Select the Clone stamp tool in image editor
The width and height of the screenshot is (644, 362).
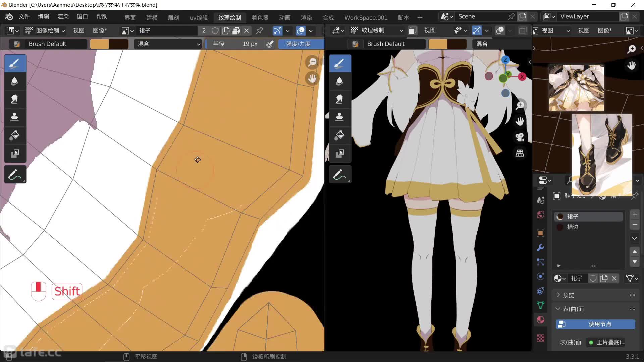[15, 117]
